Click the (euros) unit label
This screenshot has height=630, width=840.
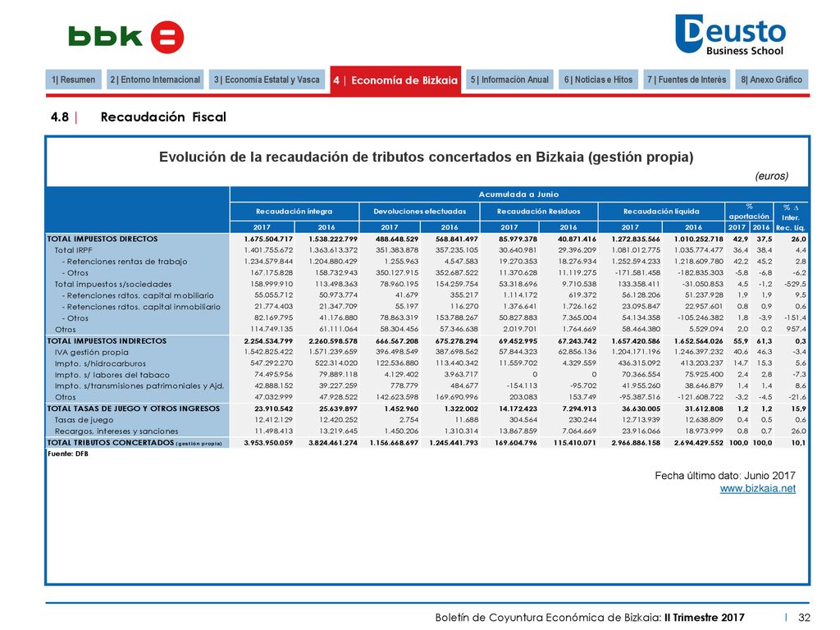tap(771, 176)
